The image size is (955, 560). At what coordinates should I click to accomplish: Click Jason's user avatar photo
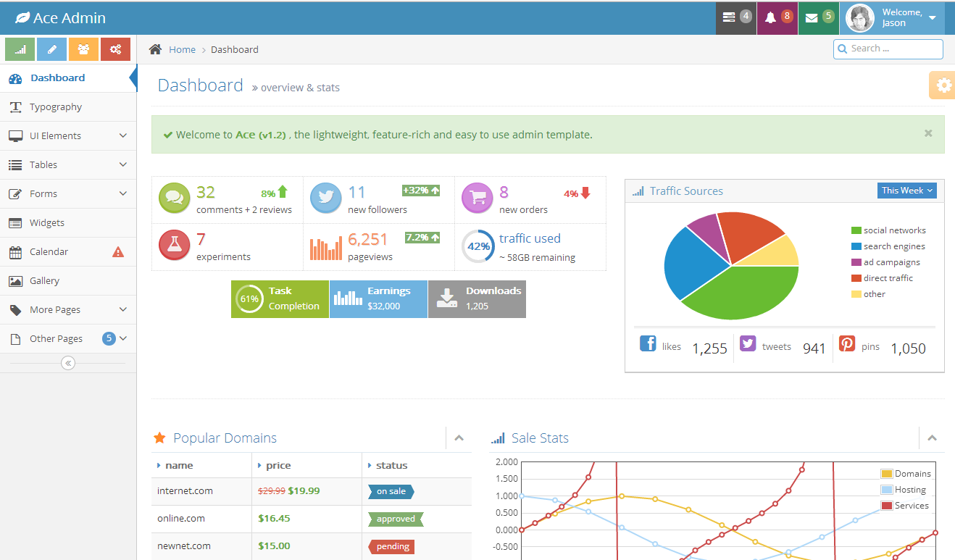860,18
